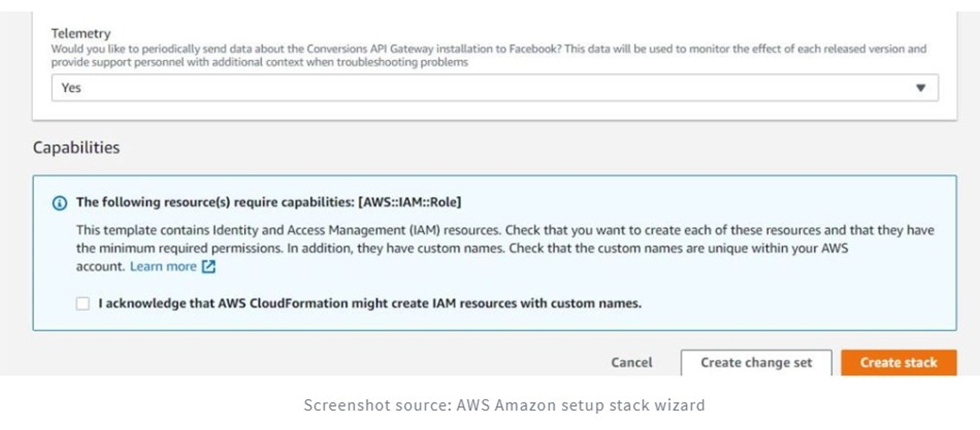Click the "I acknowledge that AWS CloudFormation" label

click(369, 303)
